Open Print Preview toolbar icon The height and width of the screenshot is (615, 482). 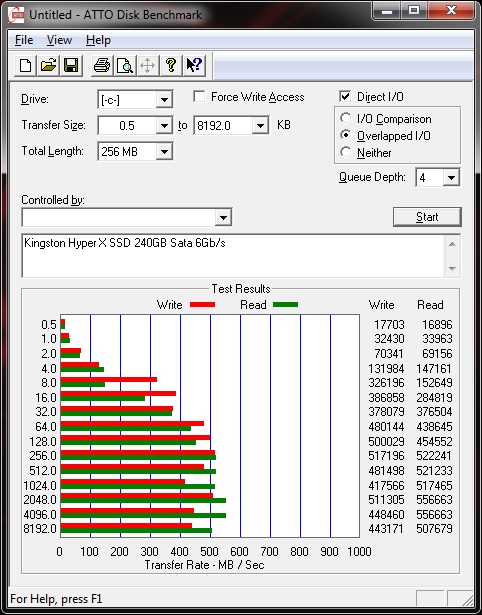point(125,65)
